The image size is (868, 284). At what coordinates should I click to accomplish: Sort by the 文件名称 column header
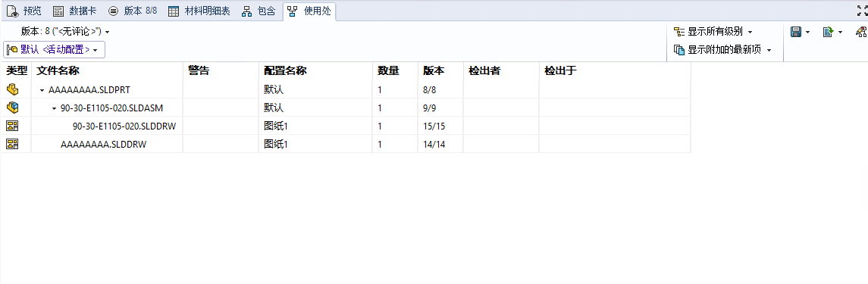pyautogui.click(x=108, y=70)
